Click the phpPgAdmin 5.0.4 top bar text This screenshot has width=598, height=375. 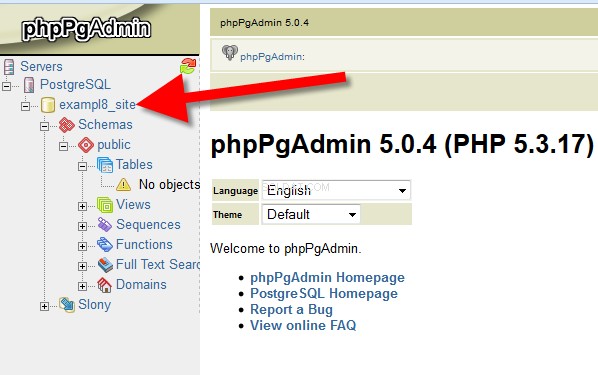264,23
